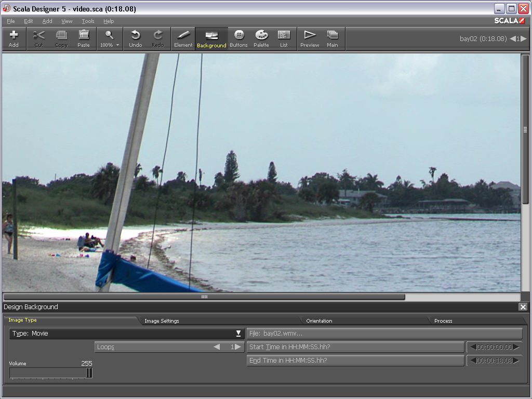The image size is (532, 399).
Task: Open the Buttons tool
Action: [x=238, y=38]
